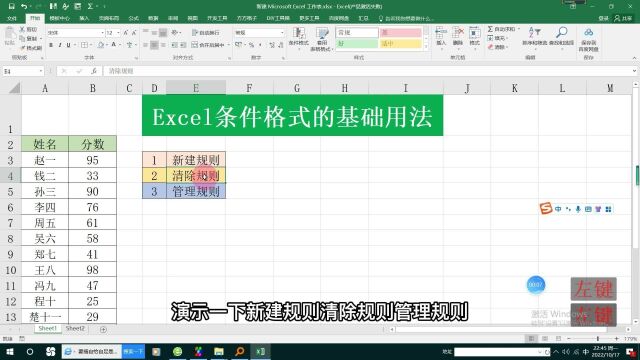Open the Windows Start menu

[10, 351]
